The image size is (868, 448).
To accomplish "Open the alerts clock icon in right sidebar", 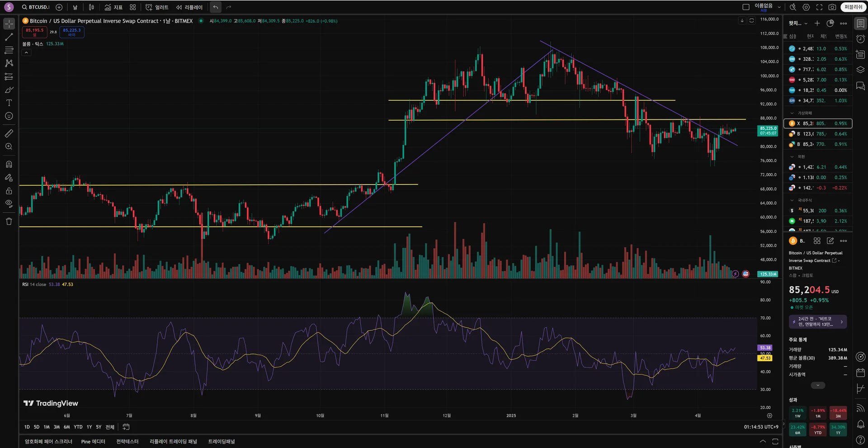I will 860,39.
